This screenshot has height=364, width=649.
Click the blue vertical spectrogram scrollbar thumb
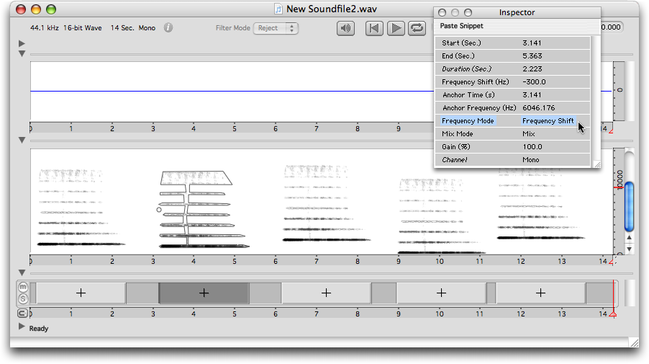coord(629,206)
